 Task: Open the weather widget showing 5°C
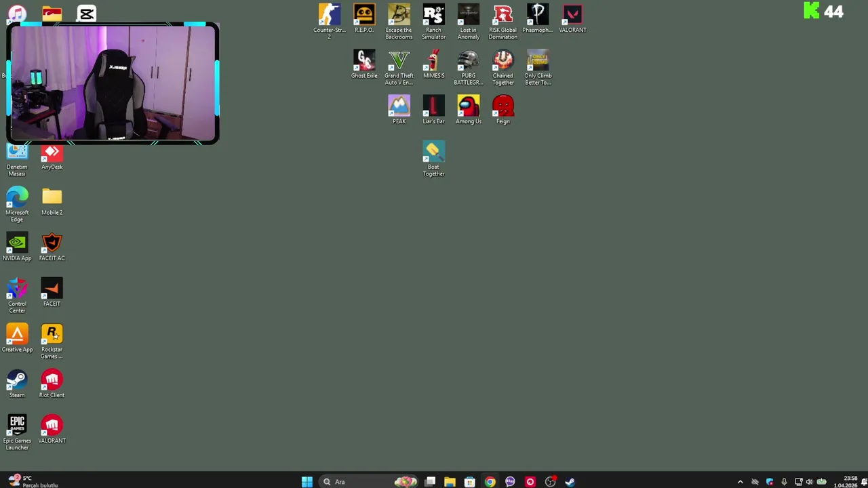(x=31, y=482)
